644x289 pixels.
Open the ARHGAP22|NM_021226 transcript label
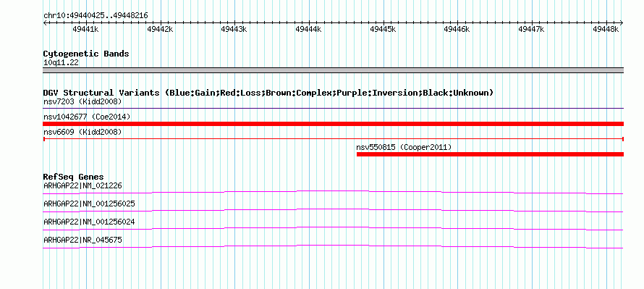[82, 186]
